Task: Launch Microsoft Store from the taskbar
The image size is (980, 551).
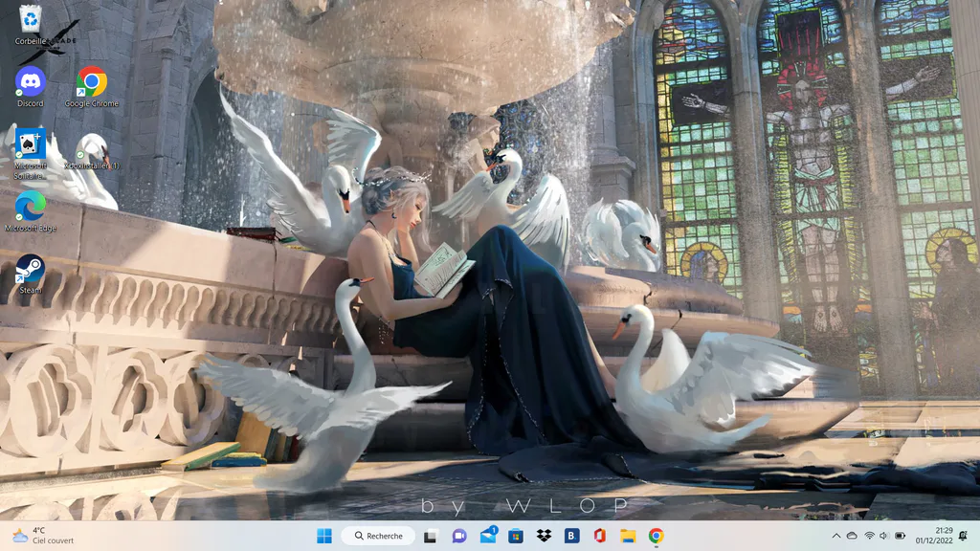Action: [516, 536]
